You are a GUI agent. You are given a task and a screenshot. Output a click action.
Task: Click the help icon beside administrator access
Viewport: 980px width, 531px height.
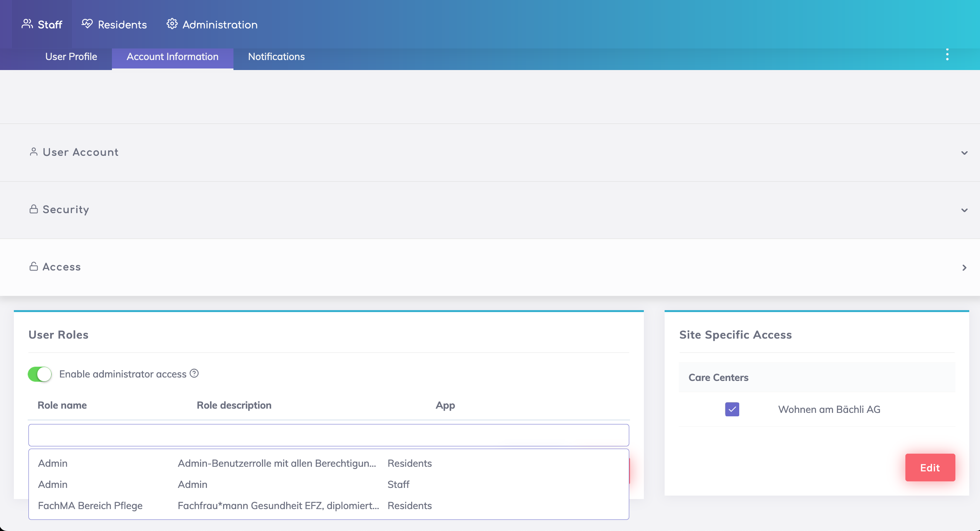pos(194,373)
